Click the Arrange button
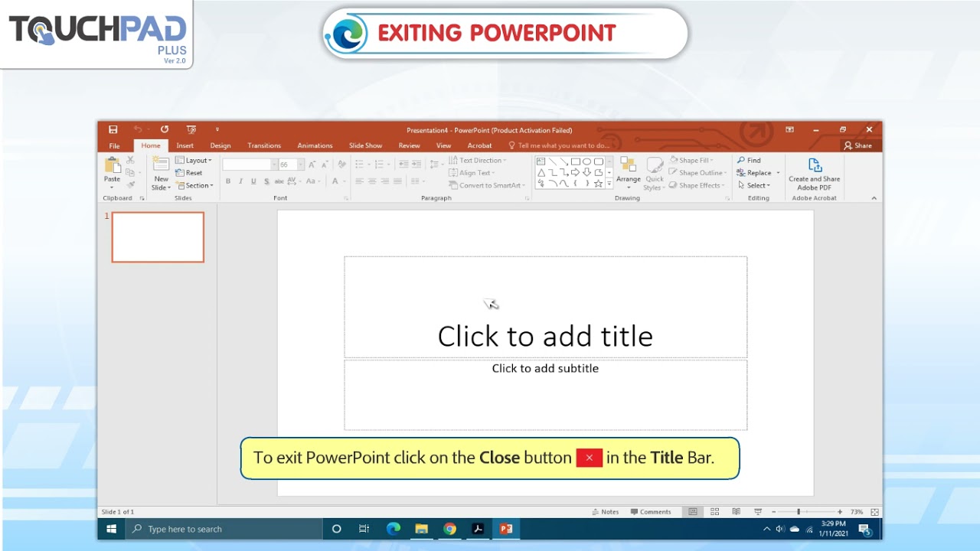 629,173
